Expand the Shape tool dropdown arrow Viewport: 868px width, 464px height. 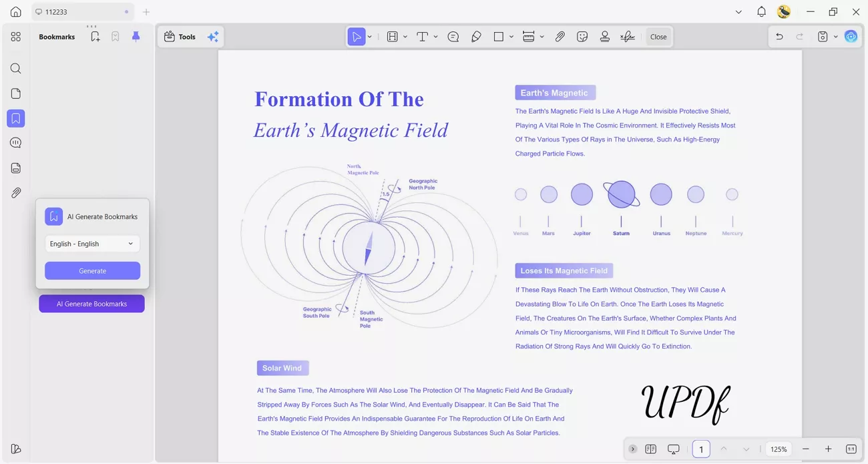(x=511, y=36)
